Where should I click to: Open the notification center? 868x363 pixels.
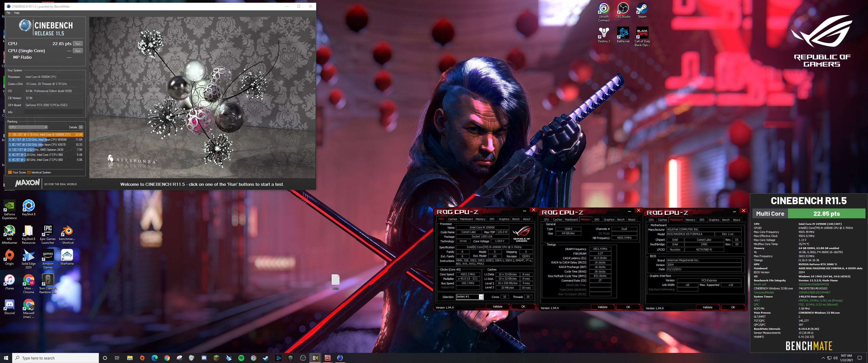click(x=859, y=358)
